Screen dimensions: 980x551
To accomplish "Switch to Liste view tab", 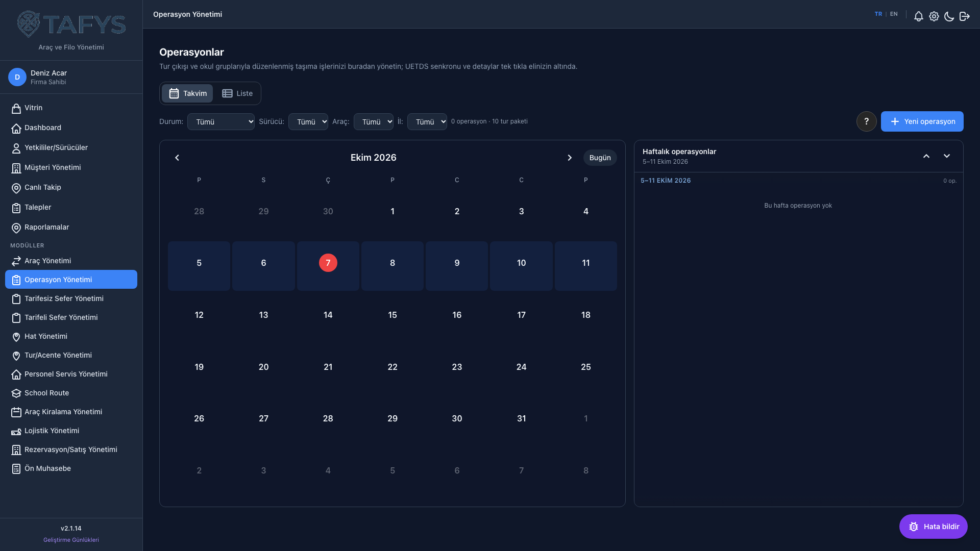I will pyautogui.click(x=237, y=93).
